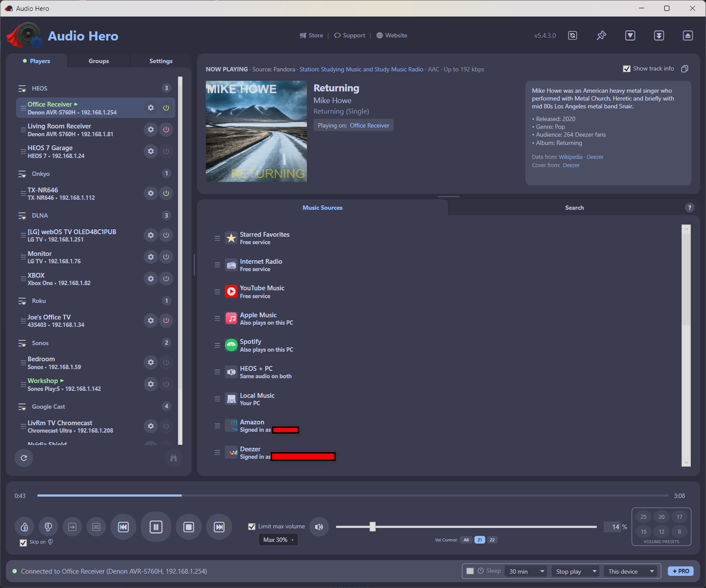Skip to the next track
This screenshot has width=706, height=588.
219,527
